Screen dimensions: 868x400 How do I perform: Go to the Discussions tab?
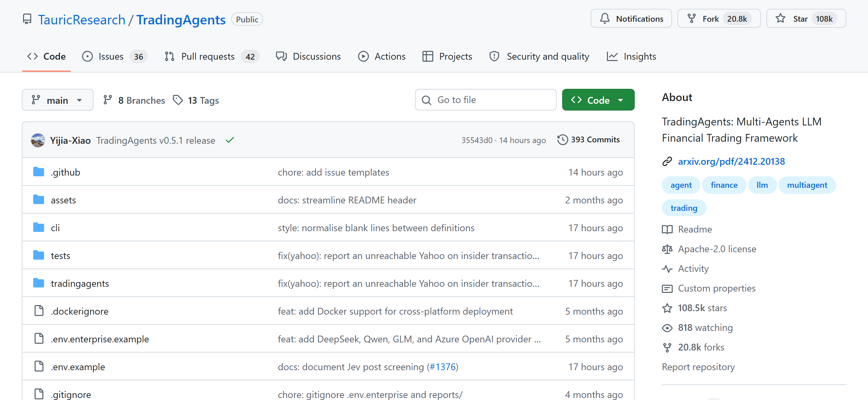point(308,56)
